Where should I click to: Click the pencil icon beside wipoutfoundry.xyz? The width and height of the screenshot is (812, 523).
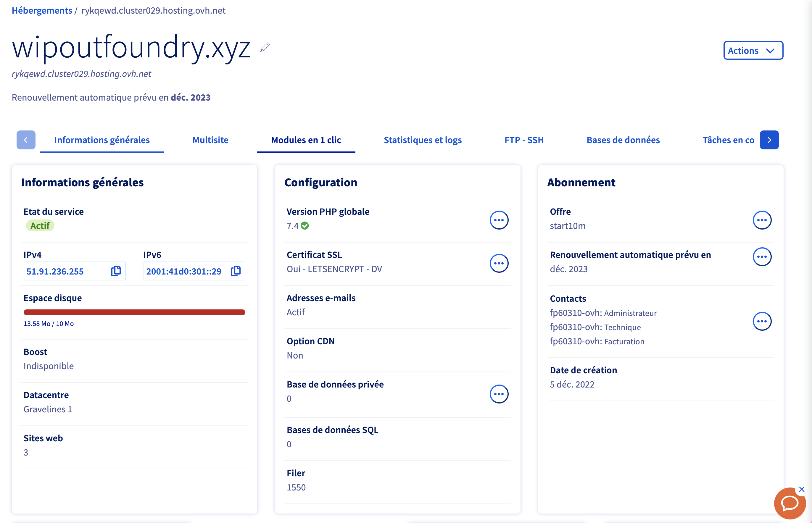point(265,47)
